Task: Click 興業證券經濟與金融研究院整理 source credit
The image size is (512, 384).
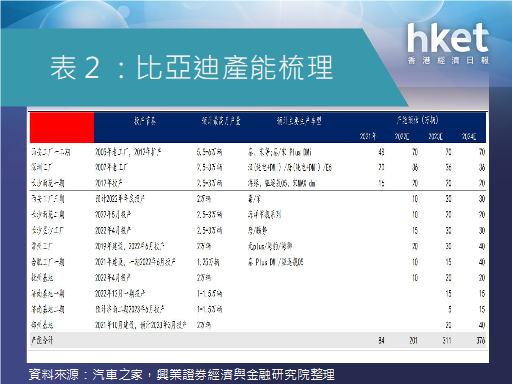Action: [246, 375]
